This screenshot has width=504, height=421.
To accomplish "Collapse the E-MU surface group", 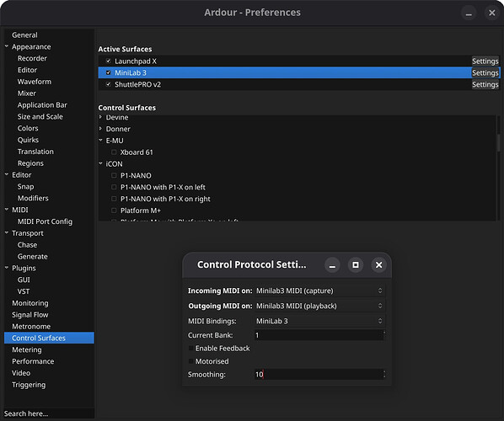I will click(100, 141).
